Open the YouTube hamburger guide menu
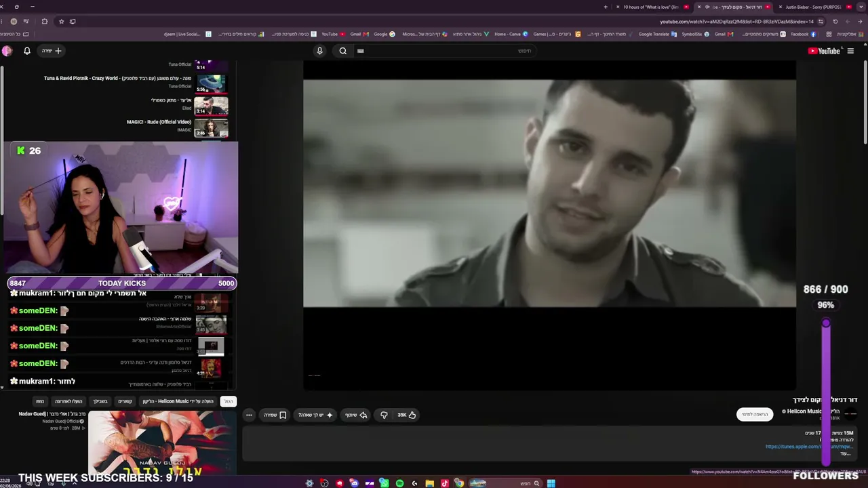The width and height of the screenshot is (868, 488). point(850,51)
